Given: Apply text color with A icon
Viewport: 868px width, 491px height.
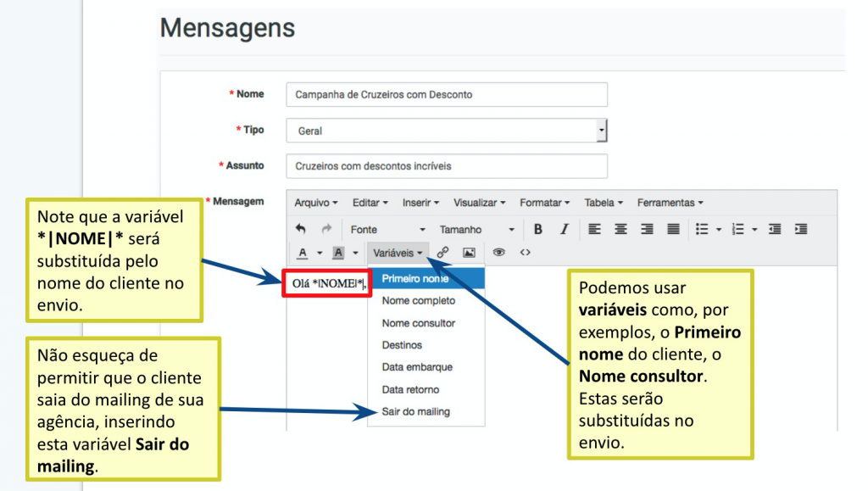Looking at the screenshot, I should pos(303,253).
